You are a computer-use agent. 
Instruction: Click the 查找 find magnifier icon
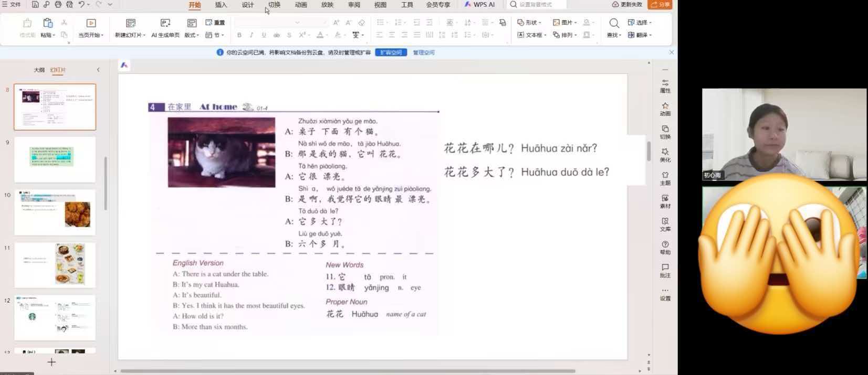(614, 23)
